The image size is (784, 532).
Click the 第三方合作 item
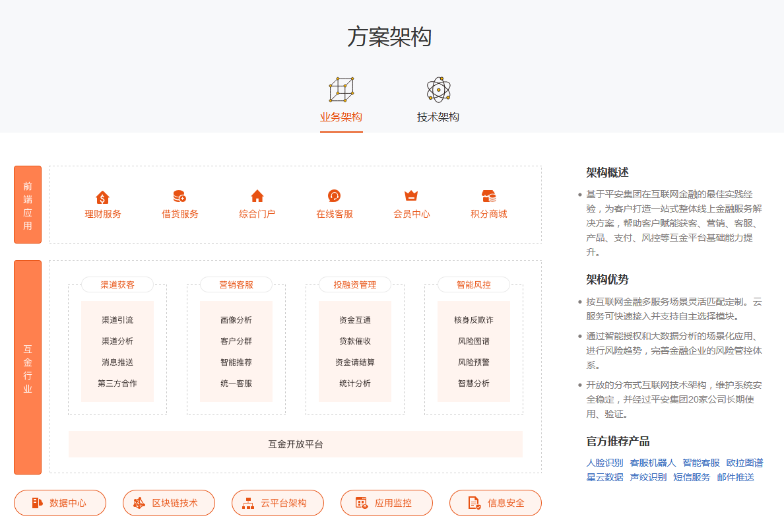pyautogui.click(x=117, y=383)
